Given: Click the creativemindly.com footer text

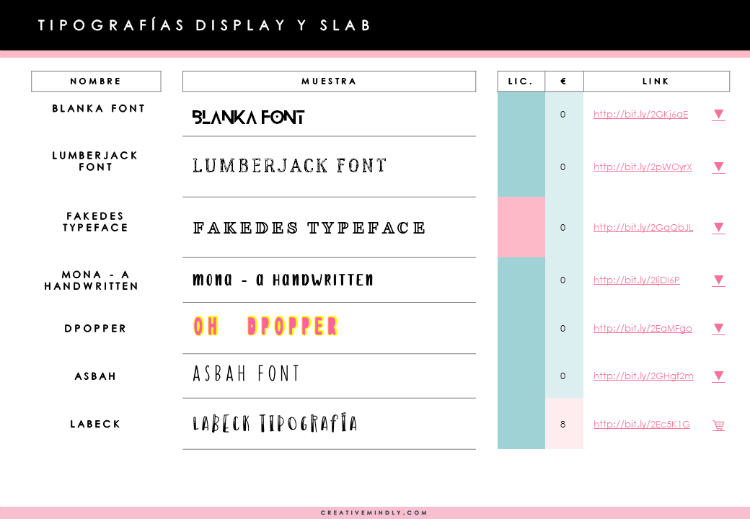Looking at the screenshot, I should (x=374, y=513).
